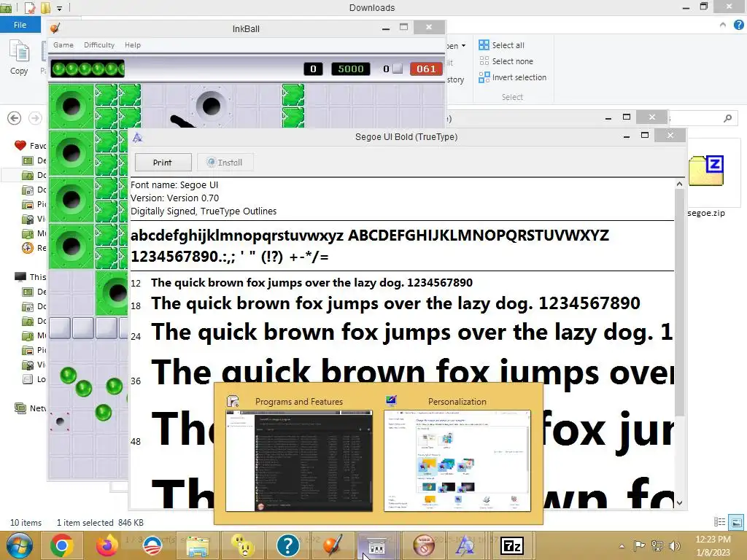Click the red prohibition-sign taskbar icon
The width and height of the screenshot is (747, 560).
coord(424,545)
